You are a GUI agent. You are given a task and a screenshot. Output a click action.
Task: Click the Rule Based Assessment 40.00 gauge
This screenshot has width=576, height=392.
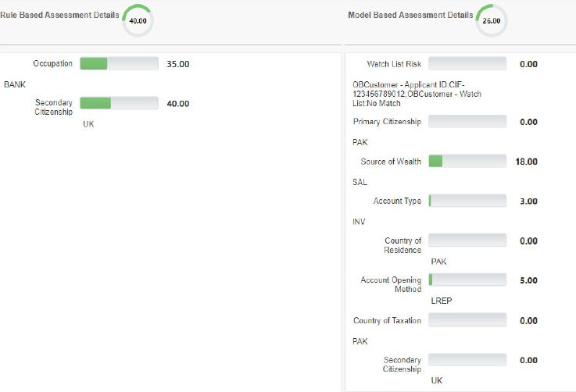[138, 20]
